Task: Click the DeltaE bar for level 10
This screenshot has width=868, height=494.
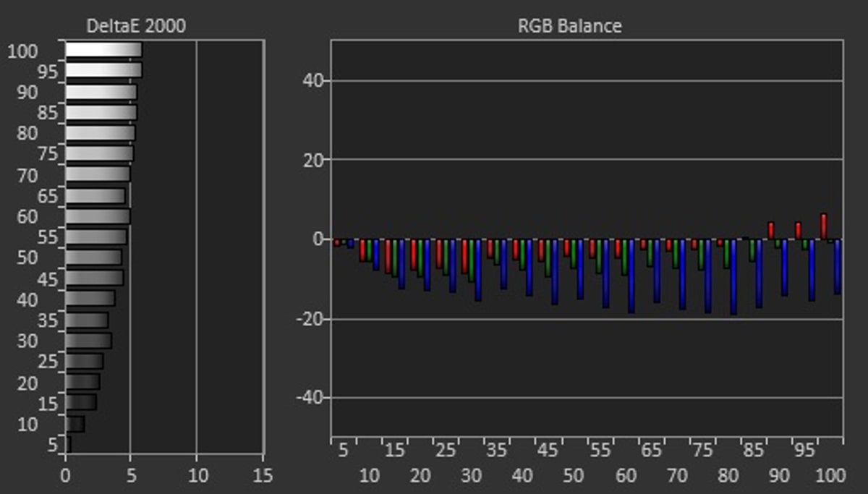Action: coord(75,424)
